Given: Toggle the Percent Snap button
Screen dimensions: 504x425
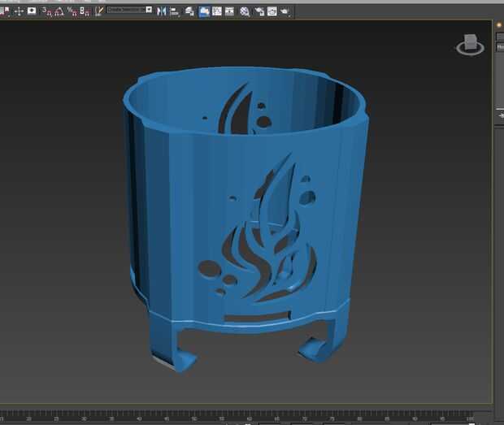Looking at the screenshot, I should (72, 11).
